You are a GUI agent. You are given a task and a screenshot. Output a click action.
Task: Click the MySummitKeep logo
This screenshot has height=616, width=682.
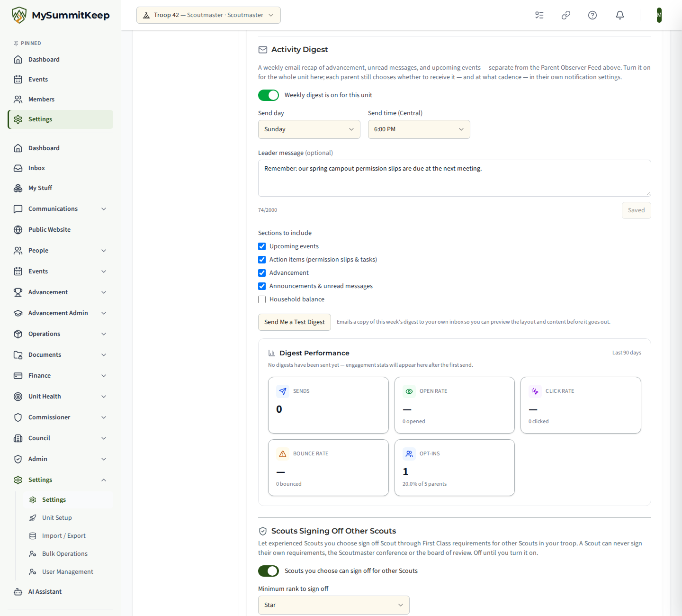pyautogui.click(x=61, y=15)
